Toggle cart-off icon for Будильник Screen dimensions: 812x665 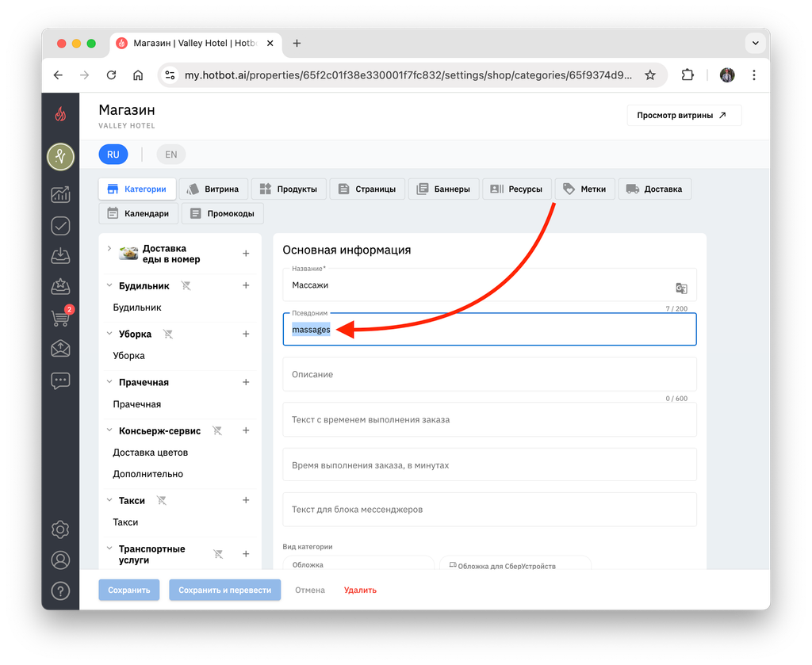(186, 285)
